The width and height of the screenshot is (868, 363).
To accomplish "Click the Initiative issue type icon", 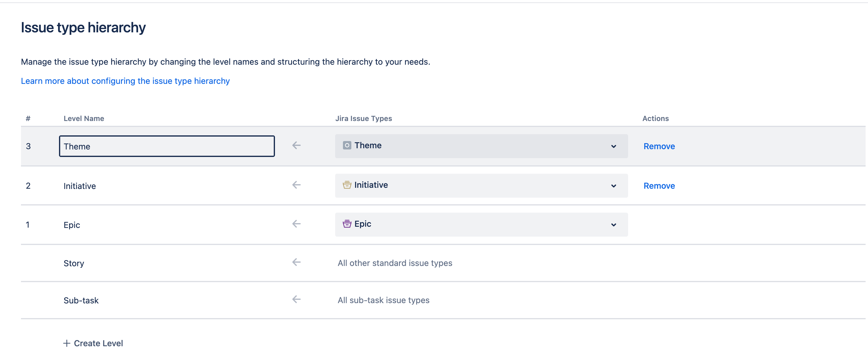I will (347, 185).
